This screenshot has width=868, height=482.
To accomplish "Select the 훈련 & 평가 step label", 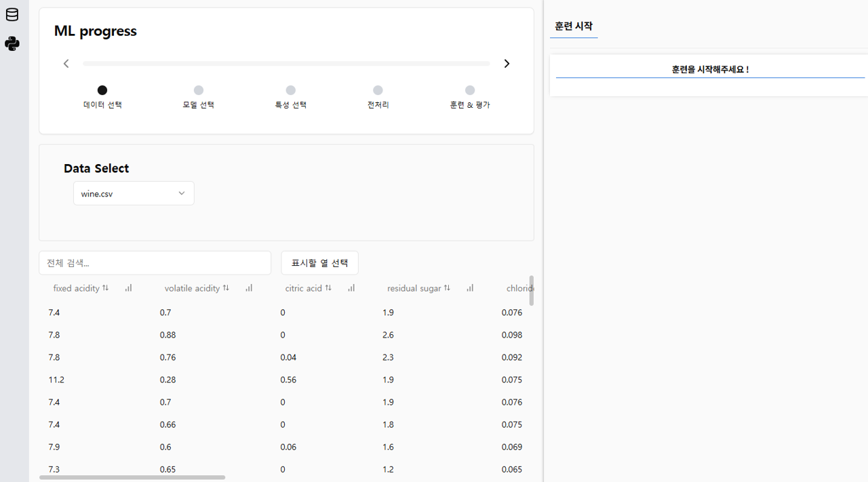I will pyautogui.click(x=470, y=104).
